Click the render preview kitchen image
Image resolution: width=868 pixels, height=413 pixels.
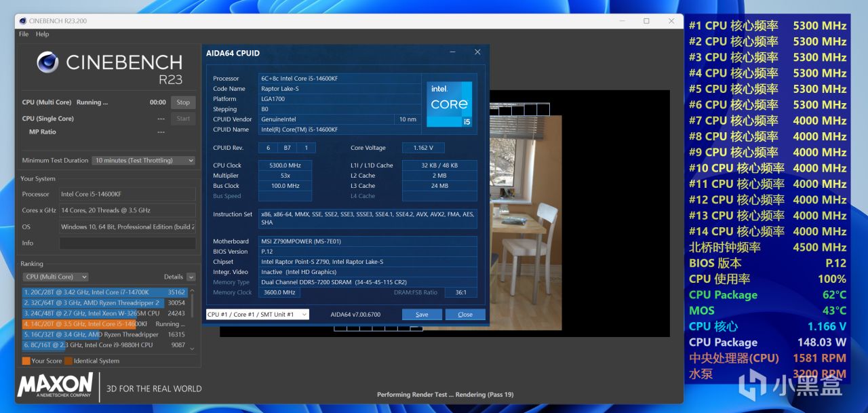pos(525,222)
